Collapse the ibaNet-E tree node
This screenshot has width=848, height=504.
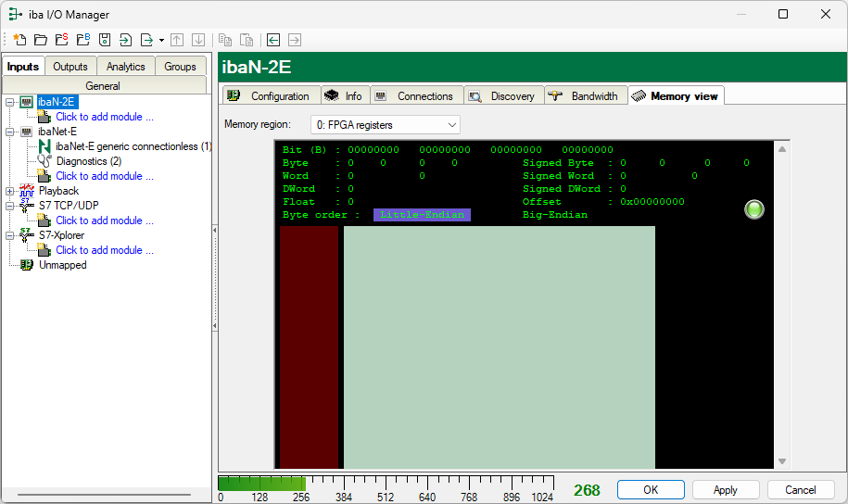click(x=9, y=132)
